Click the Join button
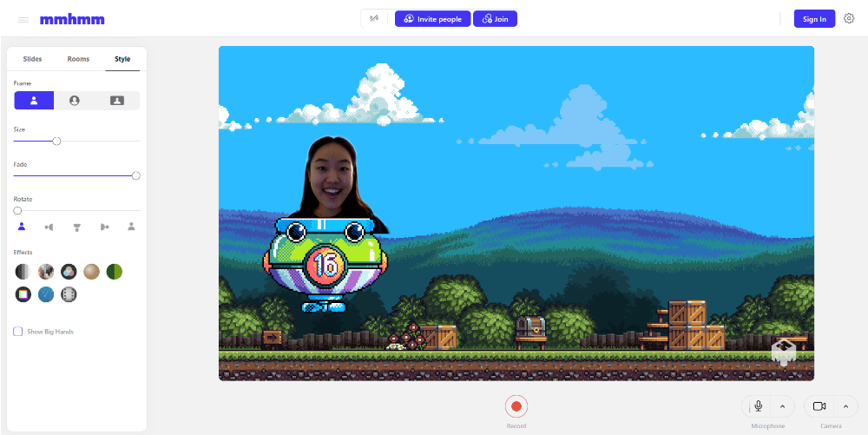The image size is (868, 435). click(x=496, y=19)
